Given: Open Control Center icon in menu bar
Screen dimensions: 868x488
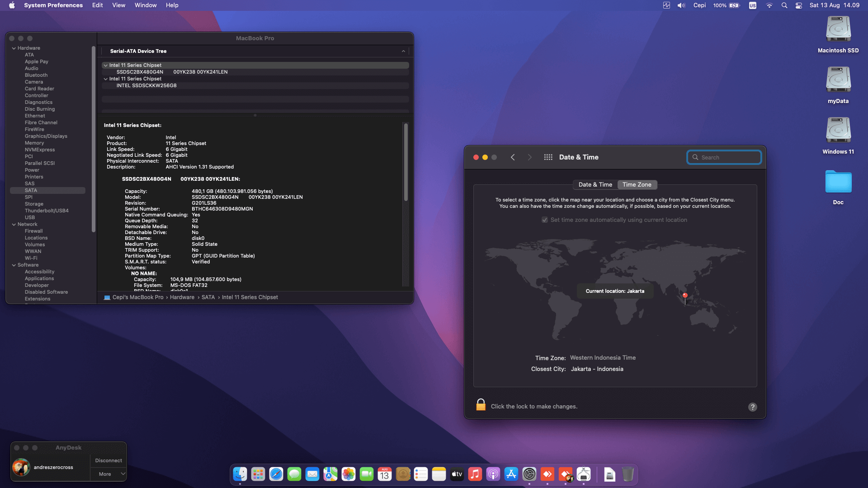Looking at the screenshot, I should click(799, 5).
